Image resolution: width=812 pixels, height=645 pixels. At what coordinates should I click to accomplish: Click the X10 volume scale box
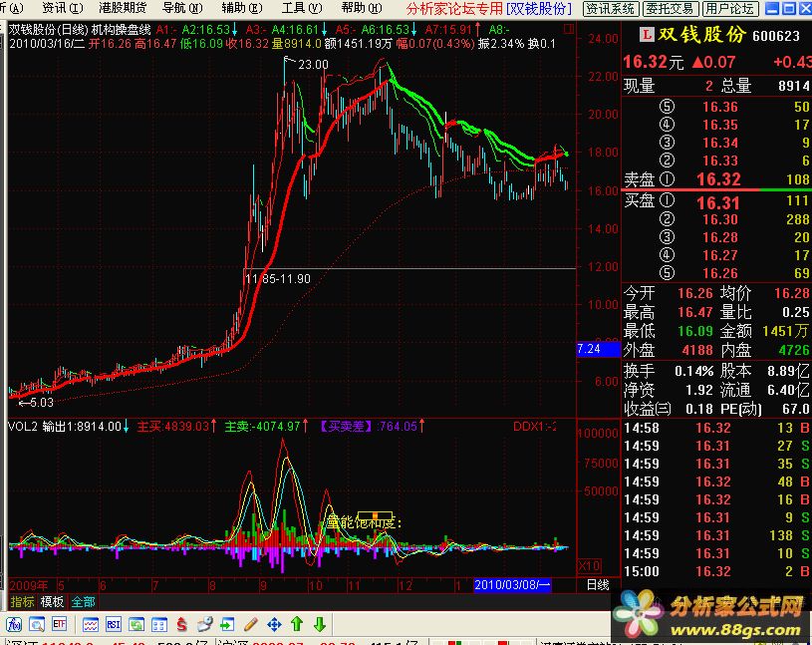click(x=589, y=565)
